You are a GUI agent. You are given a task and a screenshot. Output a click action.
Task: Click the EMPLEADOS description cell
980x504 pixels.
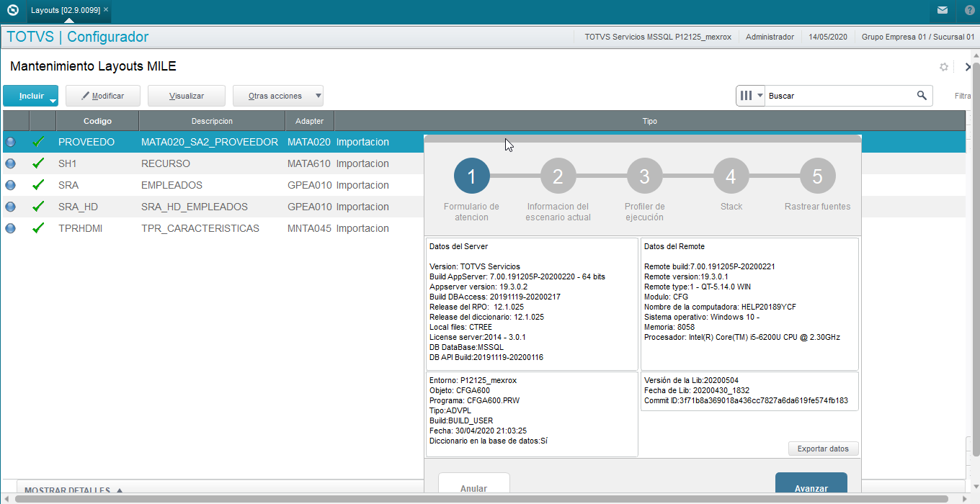212,185
